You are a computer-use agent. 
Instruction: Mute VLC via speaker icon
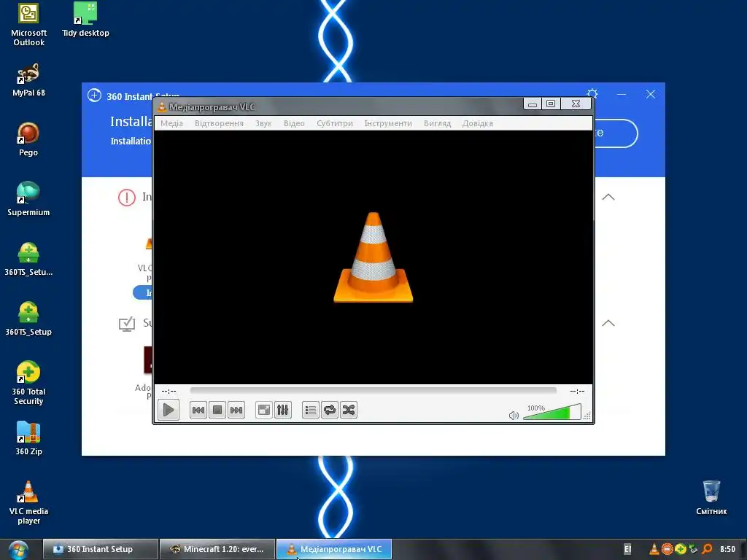point(514,415)
